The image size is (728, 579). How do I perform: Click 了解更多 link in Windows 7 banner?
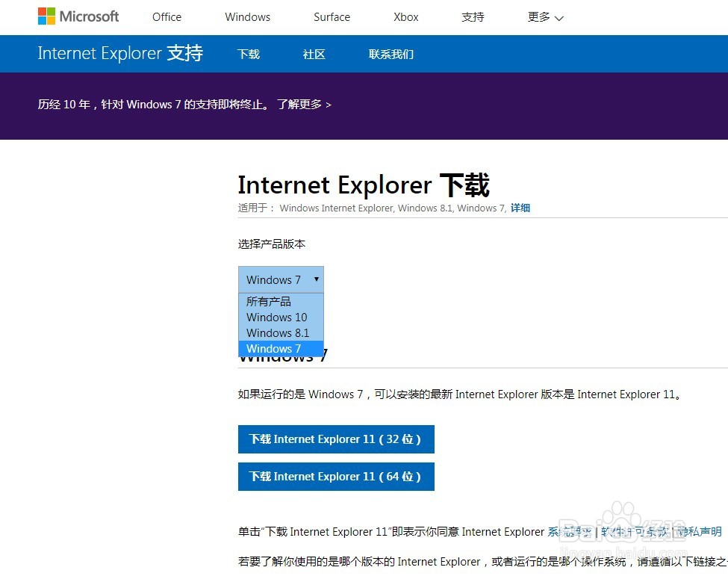tap(304, 105)
